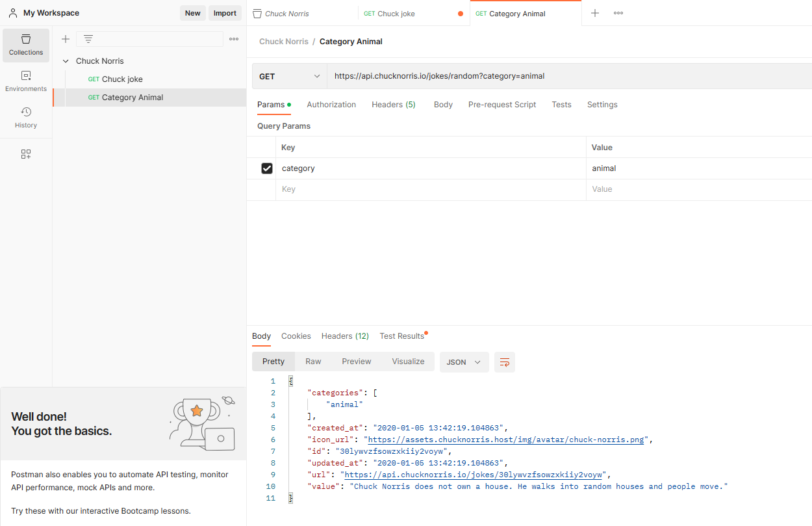Image resolution: width=812 pixels, height=526 pixels.
Task: Open tab bar three-dots options menu
Action: click(618, 13)
